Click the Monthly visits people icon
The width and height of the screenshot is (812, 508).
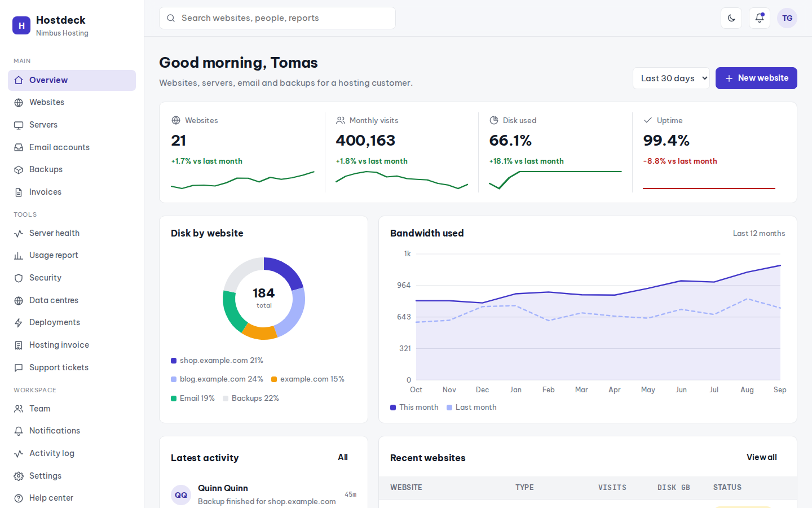pyautogui.click(x=341, y=120)
